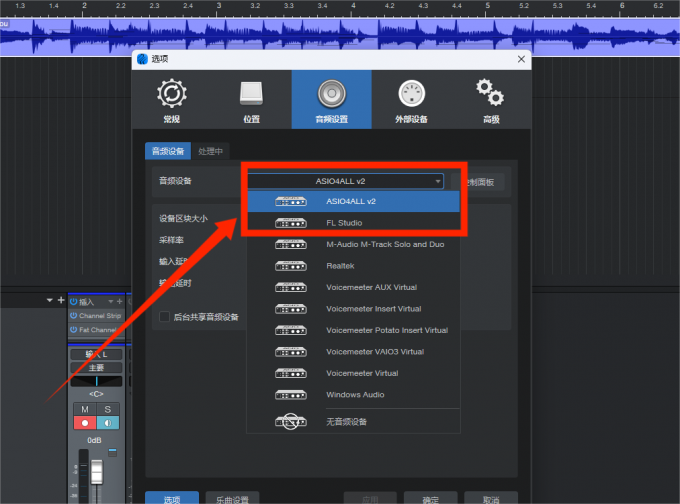
Task: Choose Realtek from the device list
Action: pyautogui.click(x=340, y=266)
